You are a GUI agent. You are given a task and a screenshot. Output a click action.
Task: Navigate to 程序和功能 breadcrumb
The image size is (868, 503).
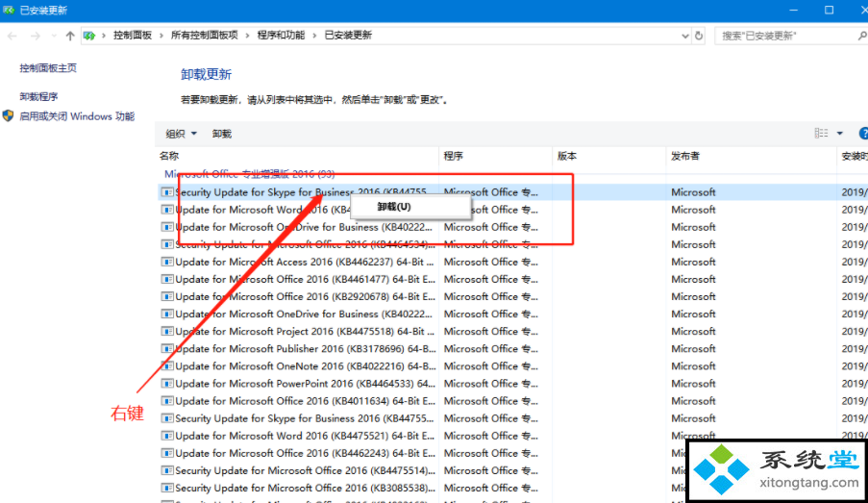click(x=281, y=36)
